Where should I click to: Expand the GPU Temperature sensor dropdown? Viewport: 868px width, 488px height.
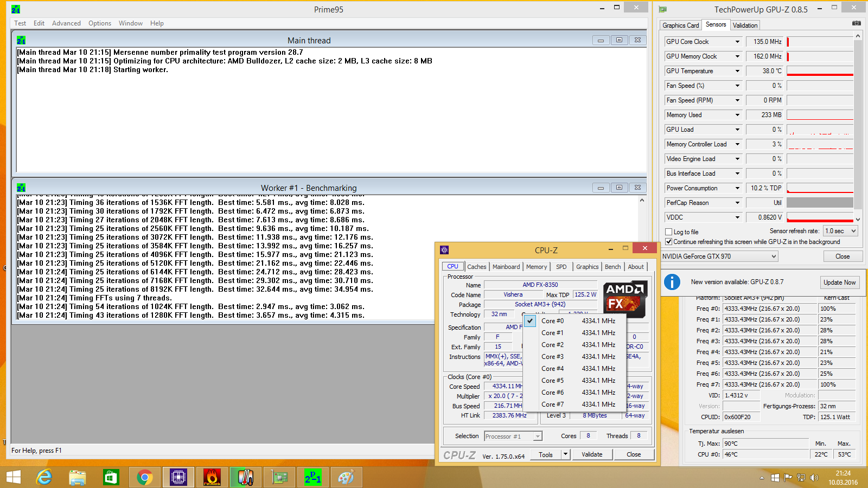pyautogui.click(x=737, y=71)
